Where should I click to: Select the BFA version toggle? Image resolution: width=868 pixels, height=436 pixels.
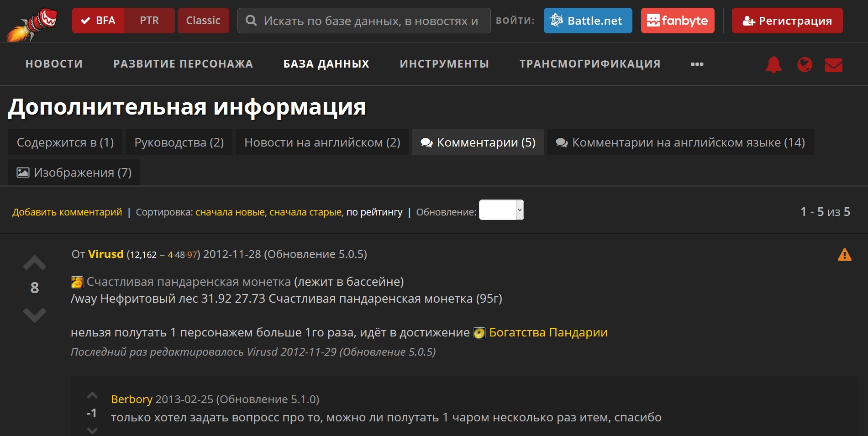[x=98, y=21]
